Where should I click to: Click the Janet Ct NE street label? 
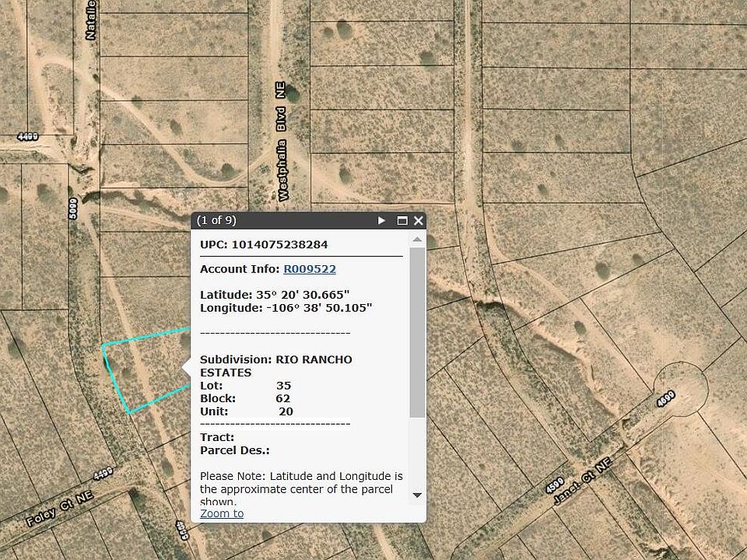click(x=582, y=481)
